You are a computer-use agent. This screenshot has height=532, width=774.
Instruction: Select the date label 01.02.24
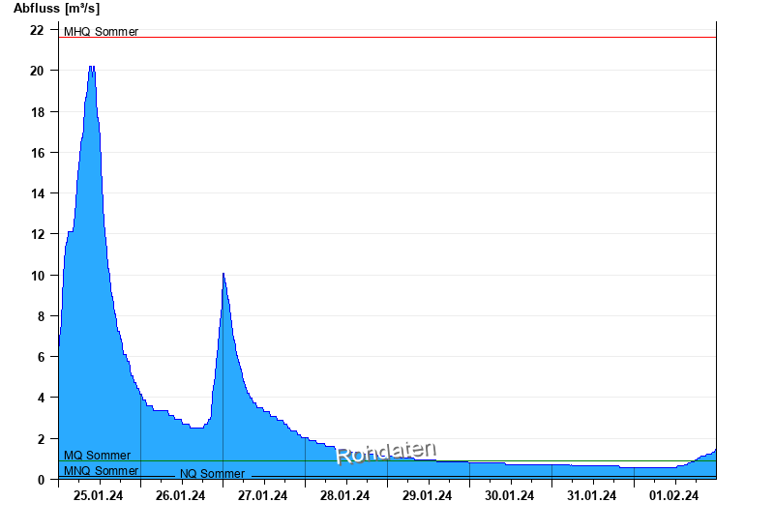tap(673, 495)
